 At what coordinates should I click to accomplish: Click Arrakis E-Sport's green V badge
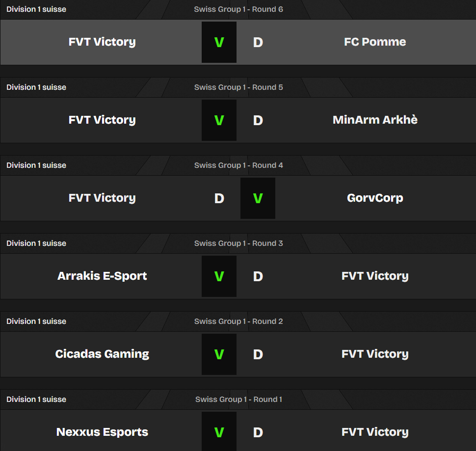[x=219, y=276]
